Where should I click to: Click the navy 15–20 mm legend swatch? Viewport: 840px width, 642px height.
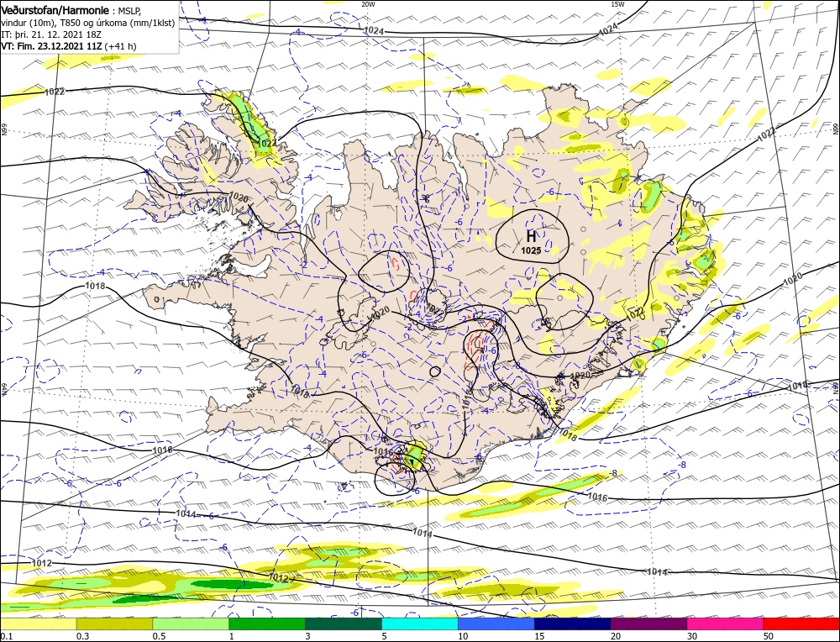tap(573, 624)
